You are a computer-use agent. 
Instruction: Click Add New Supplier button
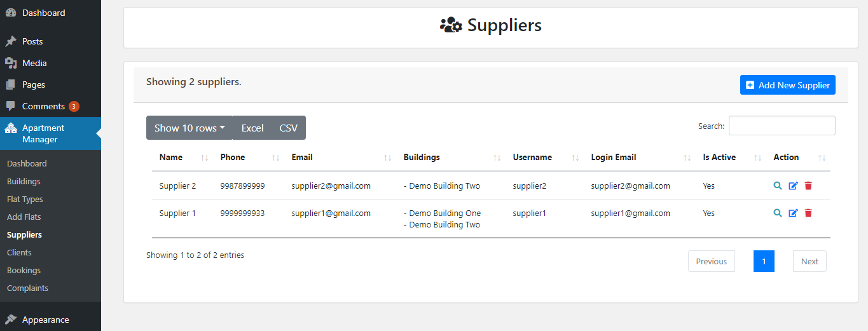[x=788, y=85]
